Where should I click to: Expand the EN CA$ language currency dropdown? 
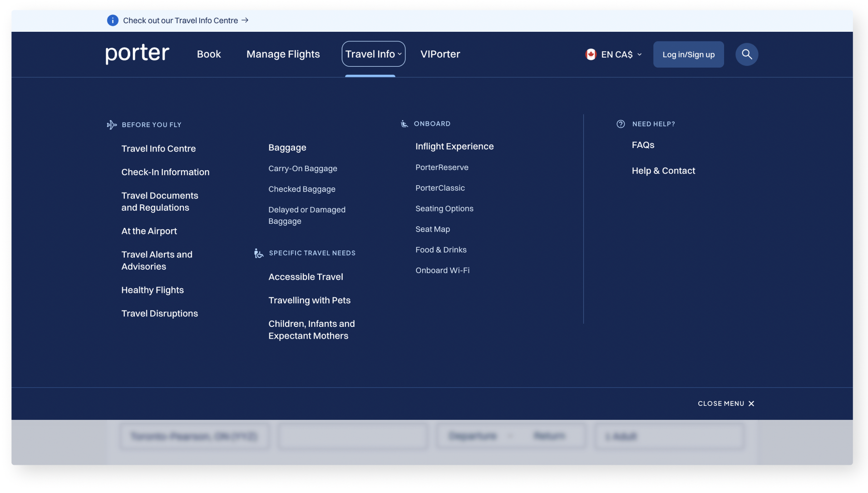tap(614, 54)
